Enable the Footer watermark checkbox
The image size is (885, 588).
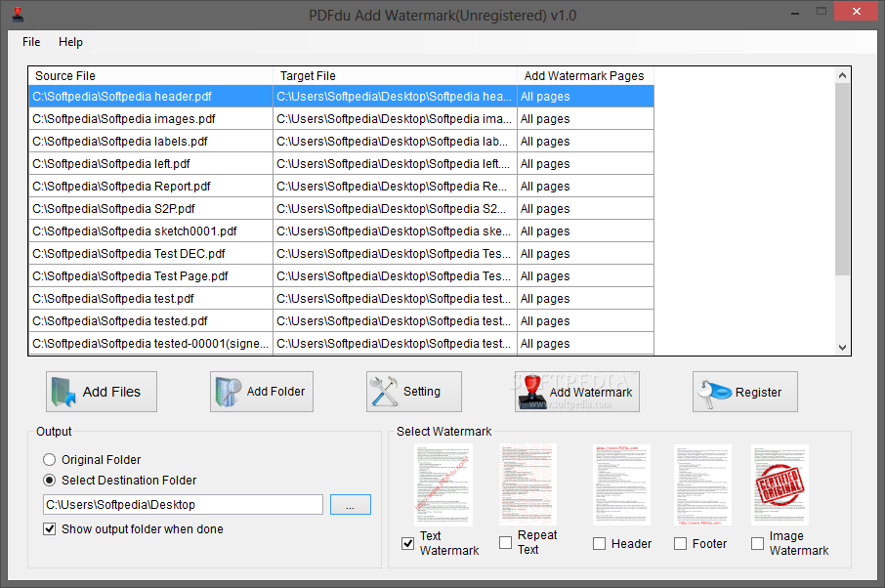pyautogui.click(x=681, y=543)
